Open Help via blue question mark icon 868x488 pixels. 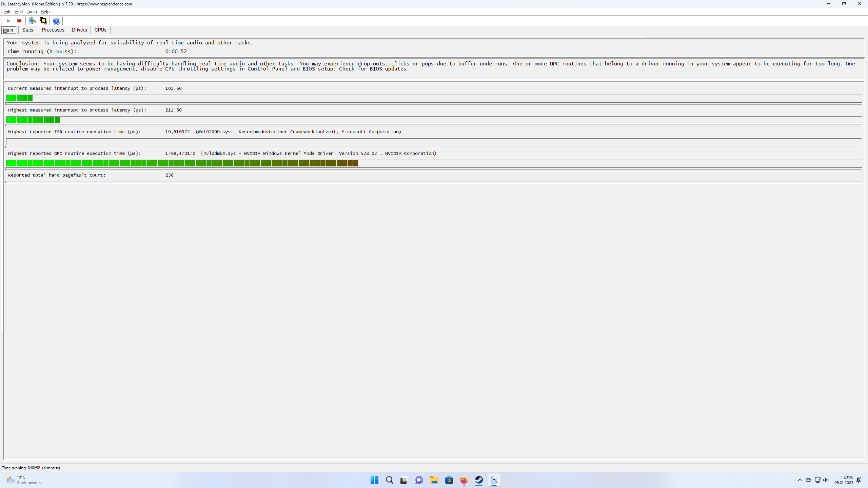[56, 21]
